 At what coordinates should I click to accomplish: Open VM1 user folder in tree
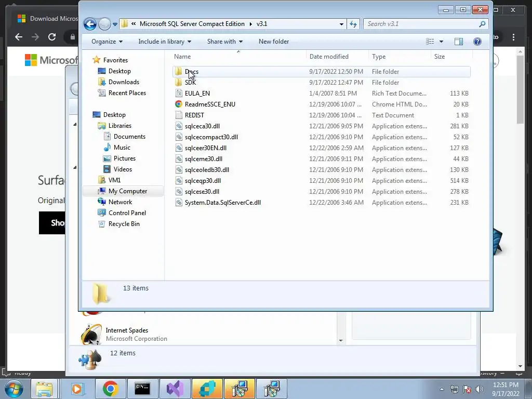click(114, 180)
